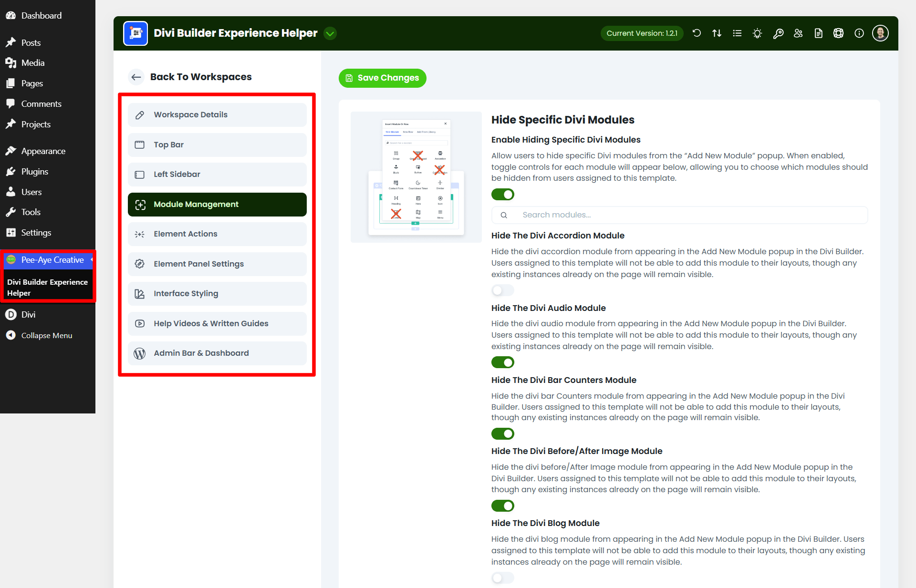
Task: Save Changes with the green button
Action: [x=382, y=78]
